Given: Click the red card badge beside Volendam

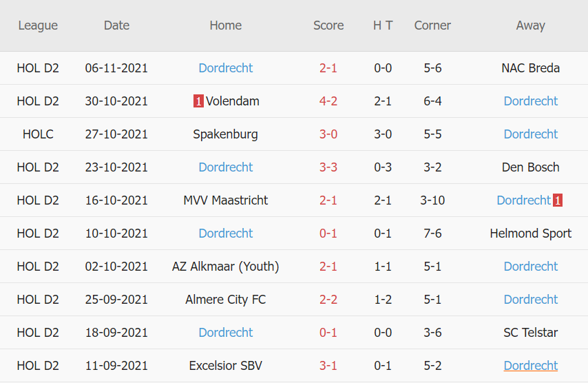Looking at the screenshot, I should (198, 101).
